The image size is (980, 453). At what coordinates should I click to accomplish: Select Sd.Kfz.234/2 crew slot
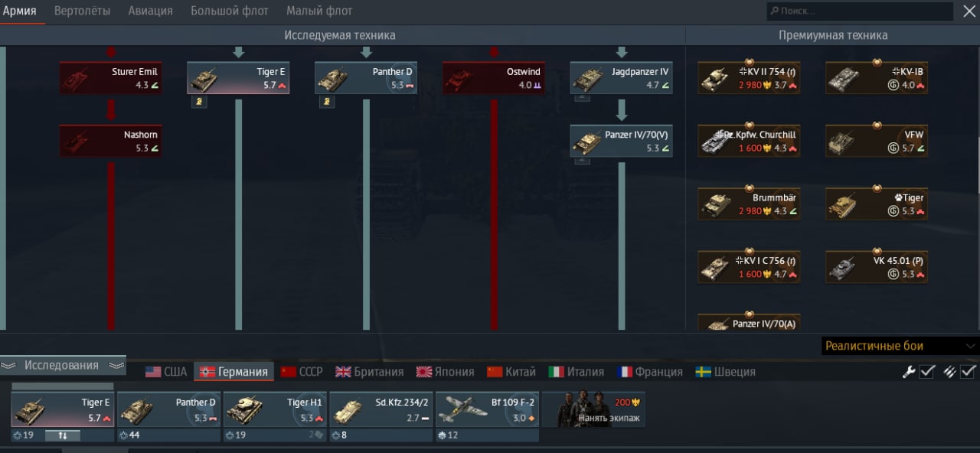[x=381, y=410]
